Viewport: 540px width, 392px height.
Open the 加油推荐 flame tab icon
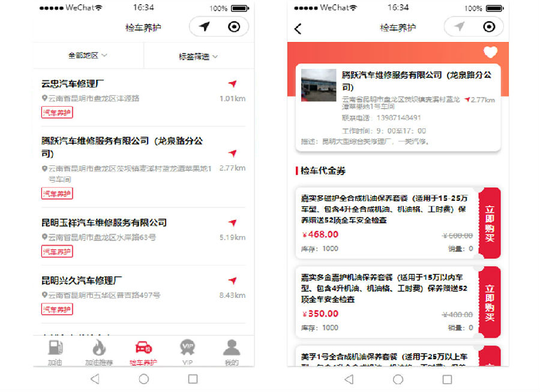99,349
